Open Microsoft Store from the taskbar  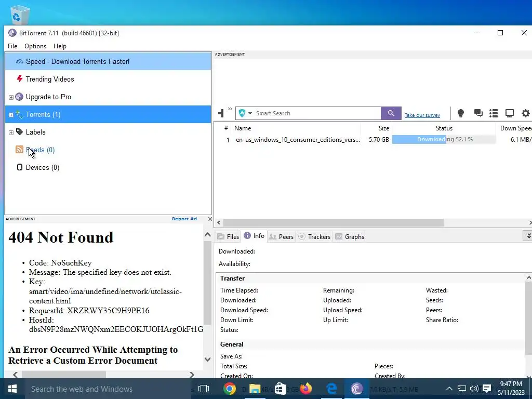click(x=280, y=389)
